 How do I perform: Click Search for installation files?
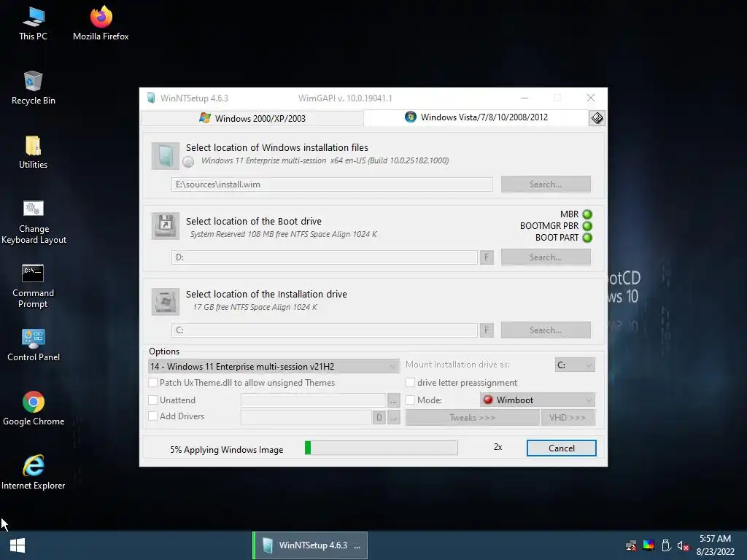point(546,184)
